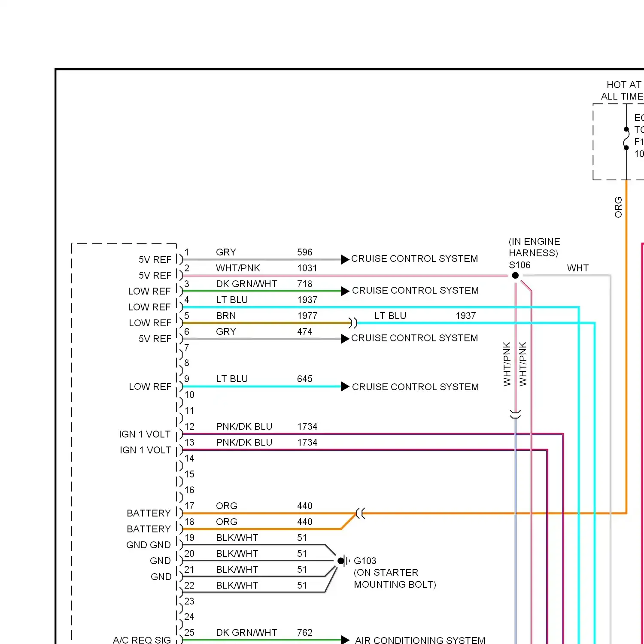
Task: Select the BATTERY label on pin 17
Action: pos(149,513)
